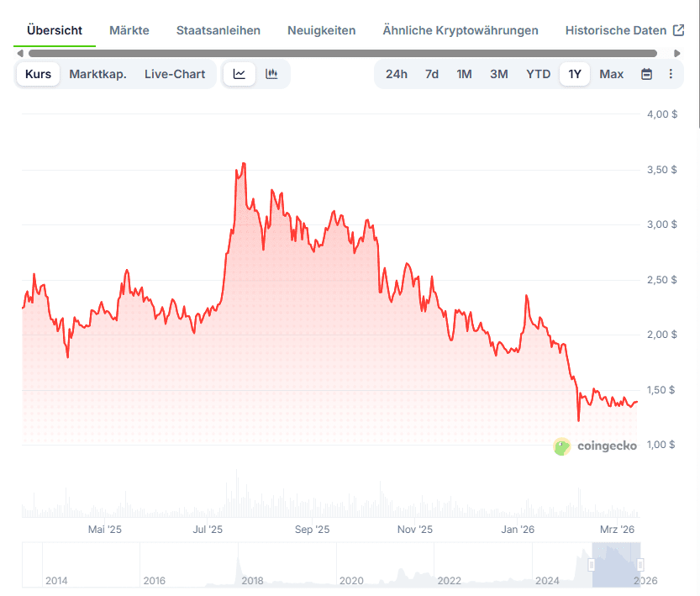Click the horizontal tab scrollbar
The image size is (700, 596).
pyautogui.click(x=336, y=53)
